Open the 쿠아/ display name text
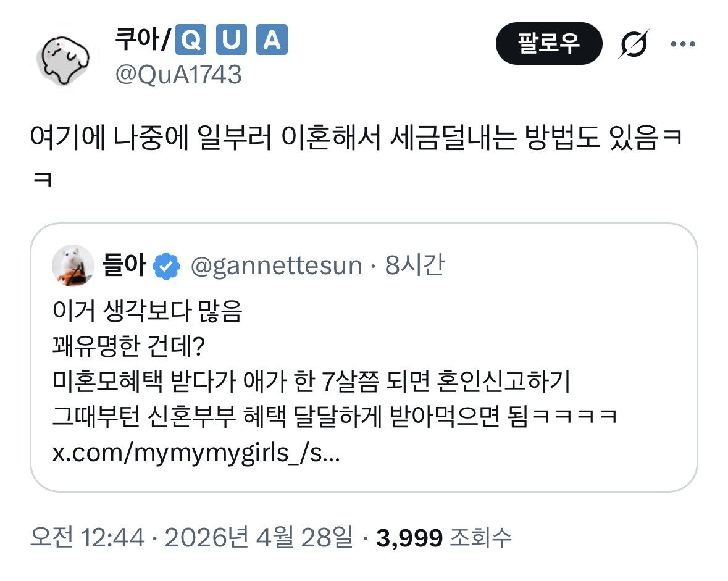 (141, 41)
